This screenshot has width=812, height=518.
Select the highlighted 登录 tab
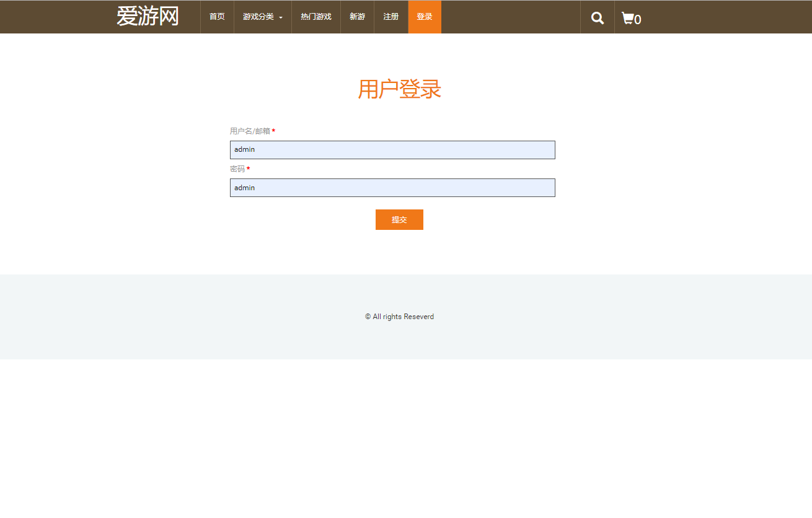coord(424,17)
